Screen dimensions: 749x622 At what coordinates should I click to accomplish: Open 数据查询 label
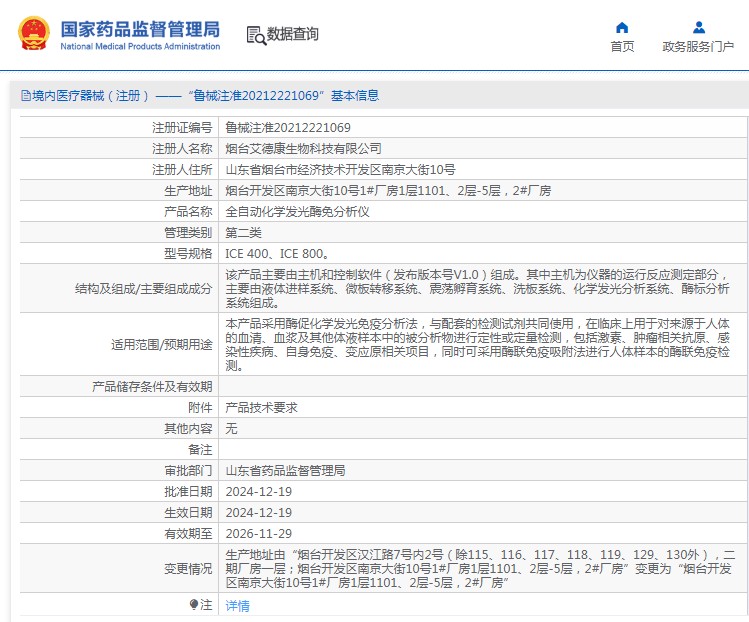292,34
